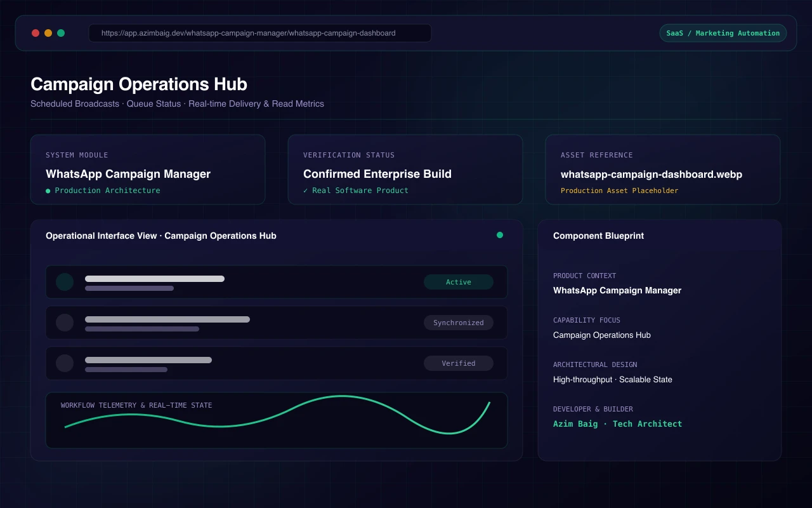The height and width of the screenshot is (508, 812).
Task: Select the High-throughput · Scalable State value
Action: coord(613,379)
